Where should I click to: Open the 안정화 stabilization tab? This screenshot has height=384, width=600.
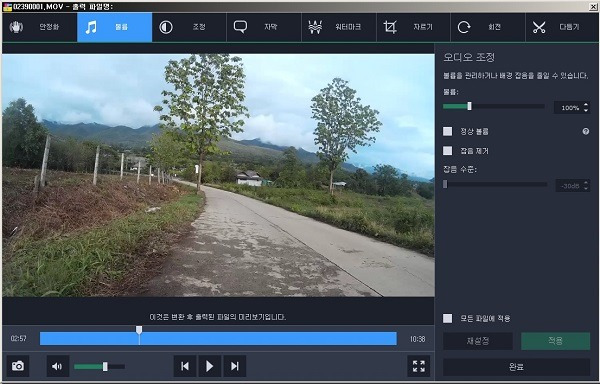pyautogui.click(x=39, y=27)
